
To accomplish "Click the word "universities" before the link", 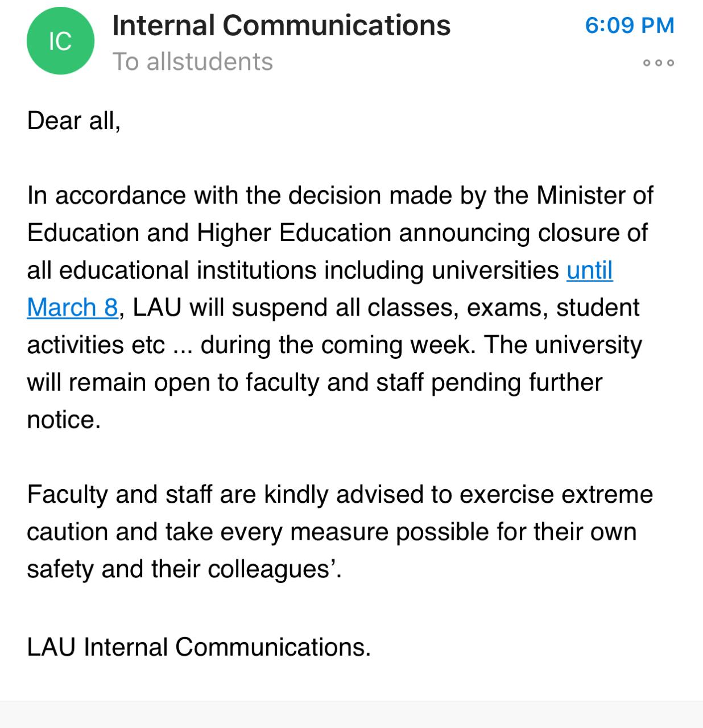I will click(x=495, y=270).
